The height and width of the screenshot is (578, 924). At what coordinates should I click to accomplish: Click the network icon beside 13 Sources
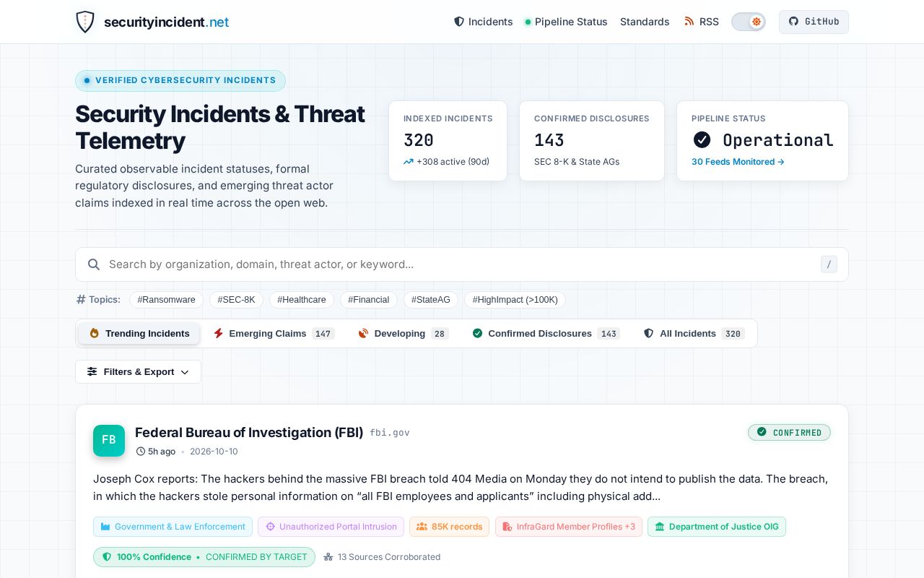[328, 557]
